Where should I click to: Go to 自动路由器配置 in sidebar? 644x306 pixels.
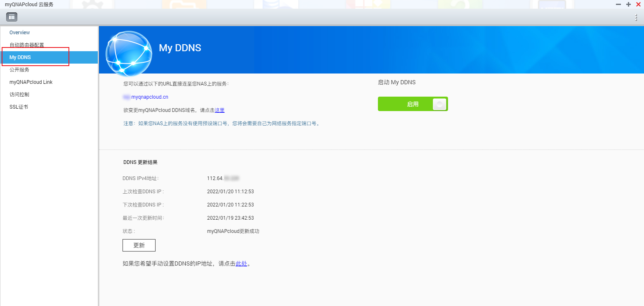point(27,45)
